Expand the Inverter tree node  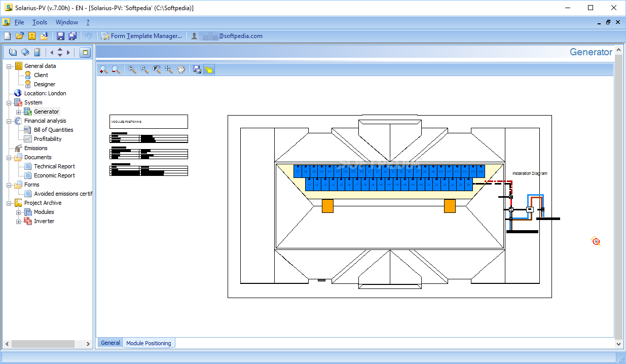click(x=18, y=221)
